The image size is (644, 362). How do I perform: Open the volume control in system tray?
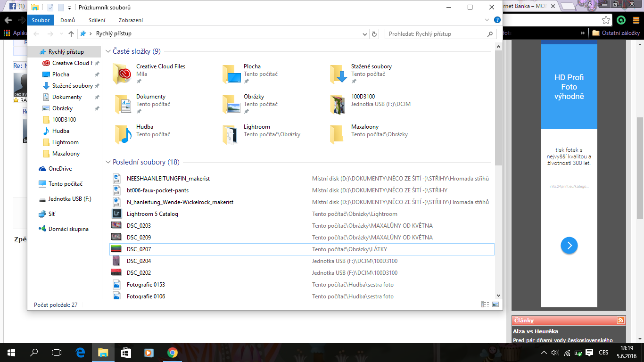tap(555, 353)
